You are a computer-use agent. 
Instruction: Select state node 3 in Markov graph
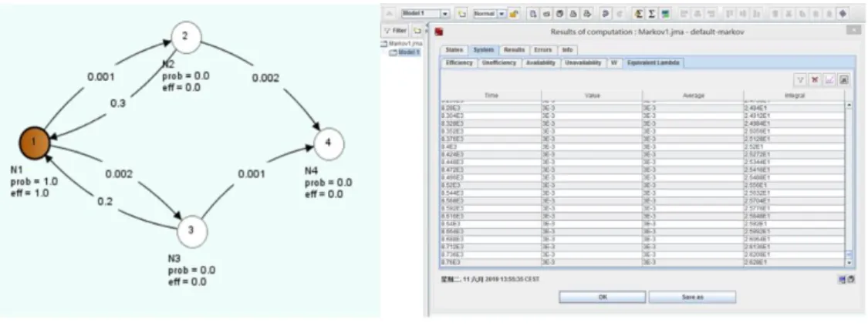click(x=192, y=232)
